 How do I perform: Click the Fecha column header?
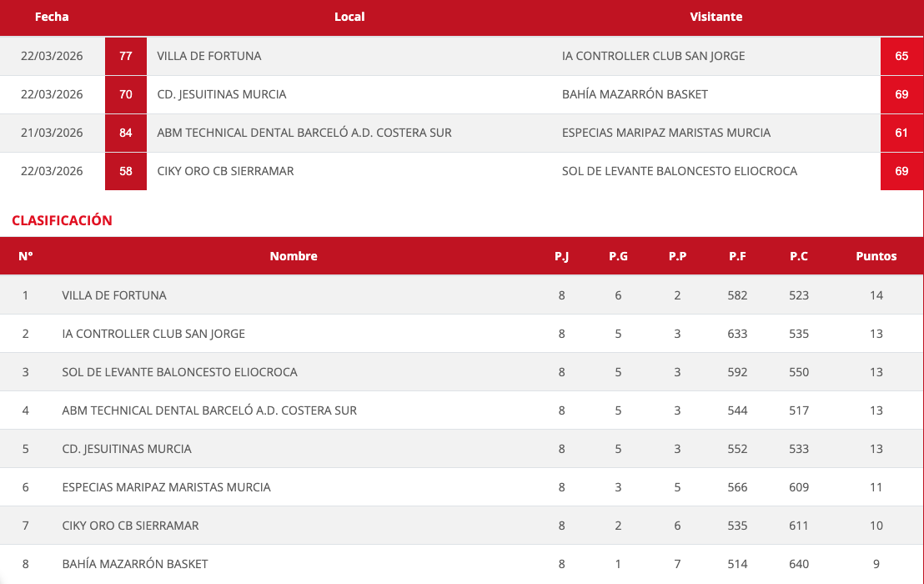(x=52, y=17)
